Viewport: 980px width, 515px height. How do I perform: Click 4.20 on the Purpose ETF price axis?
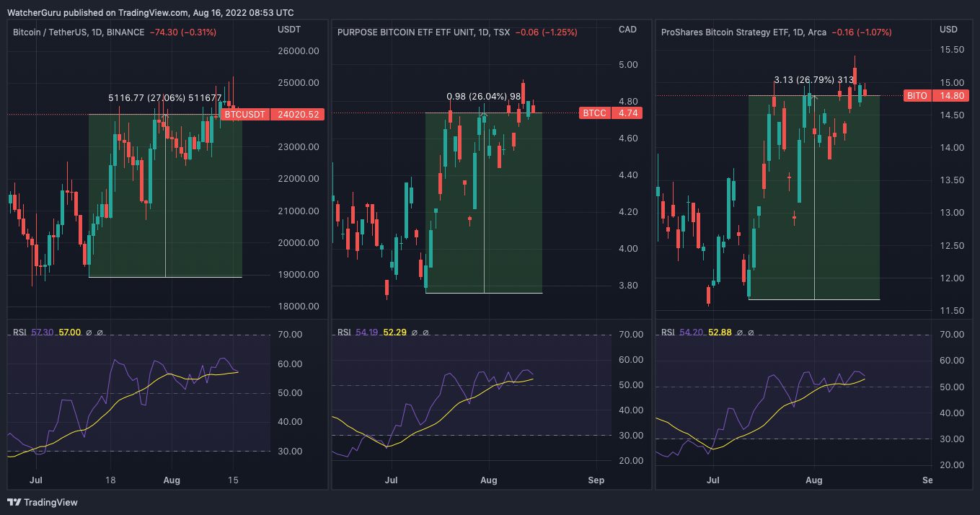click(628, 212)
